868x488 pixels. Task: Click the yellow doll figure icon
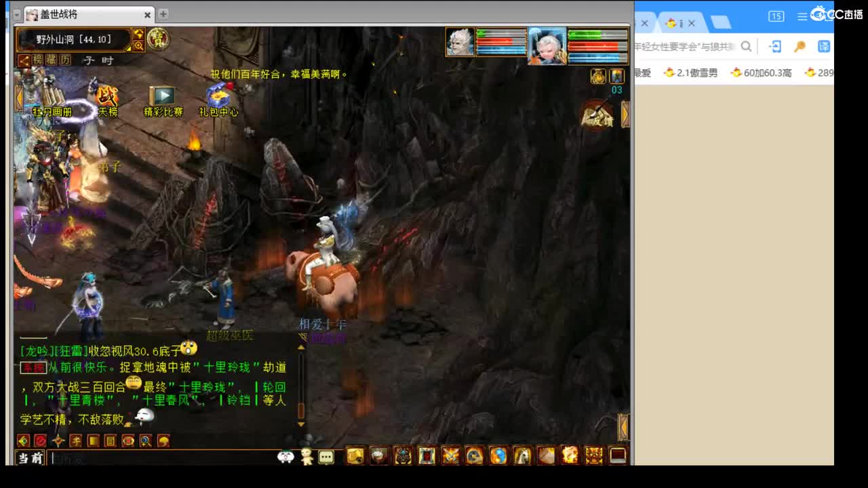coord(307,457)
